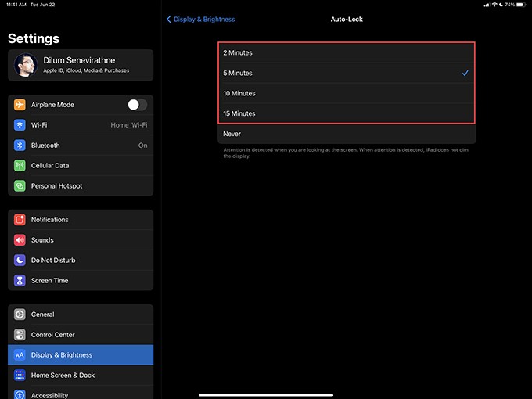532x399 pixels.
Task: Tap the General gear icon
Action: point(20,315)
